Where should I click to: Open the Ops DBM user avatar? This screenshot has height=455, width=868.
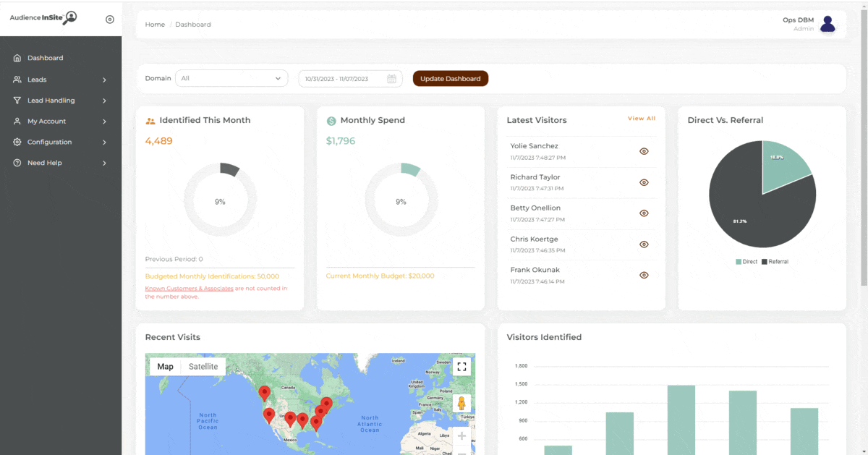[827, 24]
